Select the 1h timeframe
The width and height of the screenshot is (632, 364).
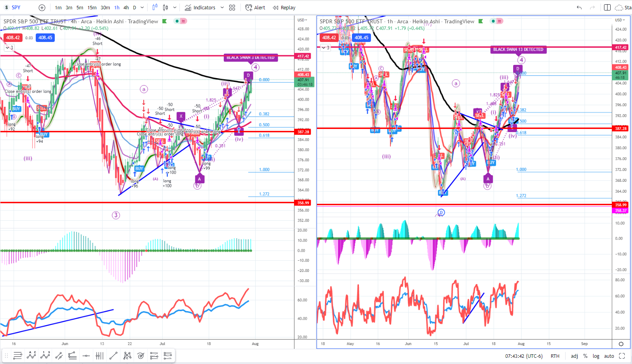click(117, 7)
